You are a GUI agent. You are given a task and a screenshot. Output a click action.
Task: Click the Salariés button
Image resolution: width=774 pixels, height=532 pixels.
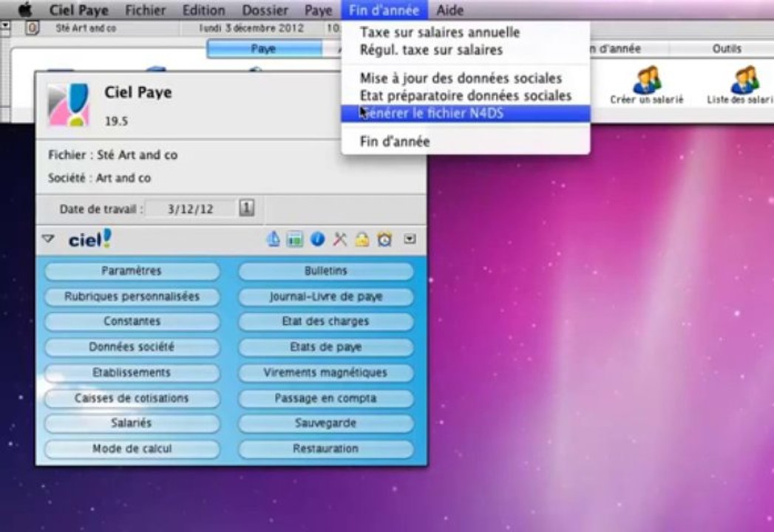coord(132,423)
